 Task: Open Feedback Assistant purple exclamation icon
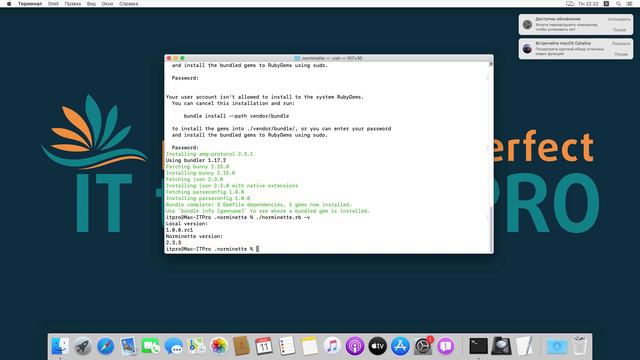[446, 346]
